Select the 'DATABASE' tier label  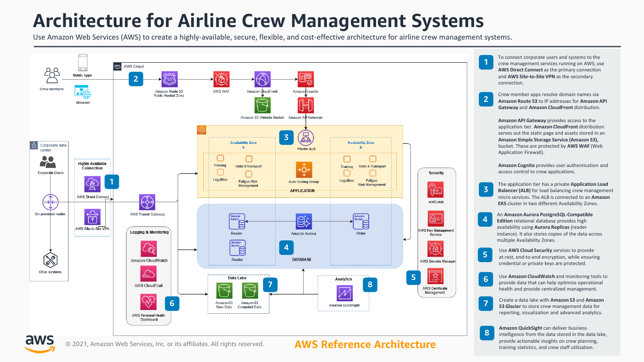(302, 259)
